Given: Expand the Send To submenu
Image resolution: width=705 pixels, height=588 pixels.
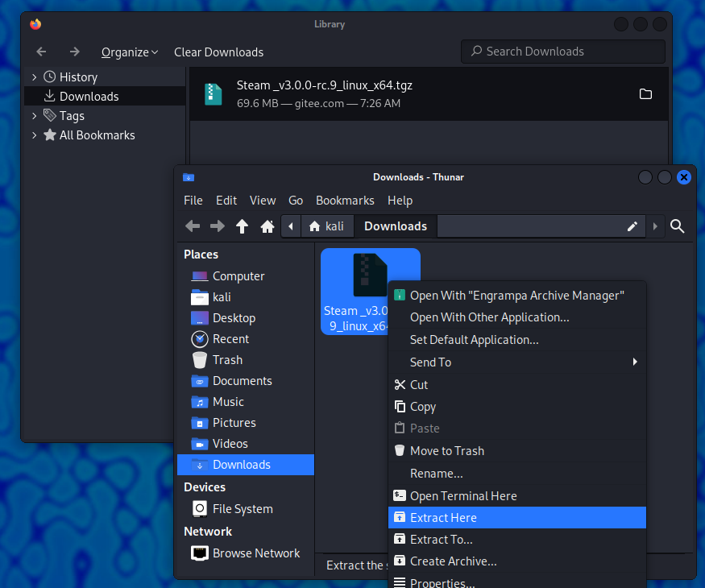Looking at the screenshot, I should tap(517, 362).
